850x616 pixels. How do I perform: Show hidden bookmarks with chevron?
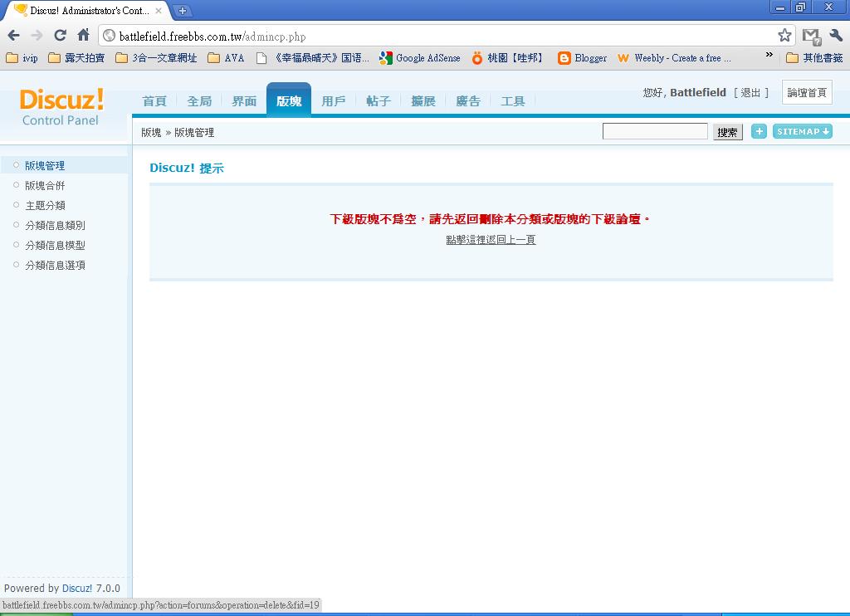coord(769,56)
